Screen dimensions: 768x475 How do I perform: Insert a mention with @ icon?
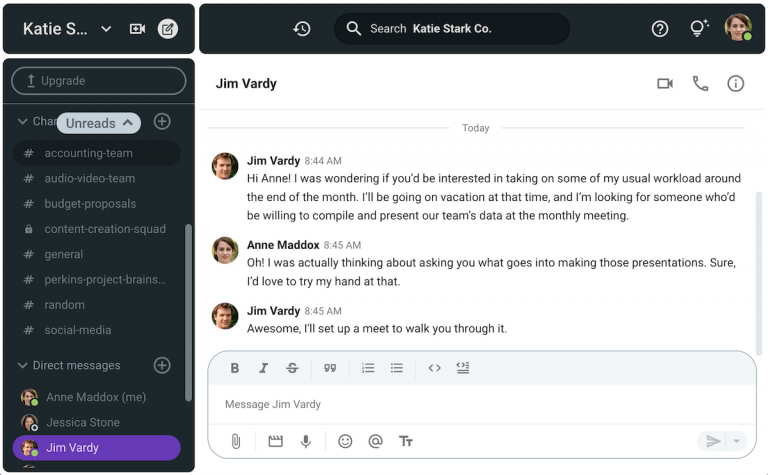(375, 441)
